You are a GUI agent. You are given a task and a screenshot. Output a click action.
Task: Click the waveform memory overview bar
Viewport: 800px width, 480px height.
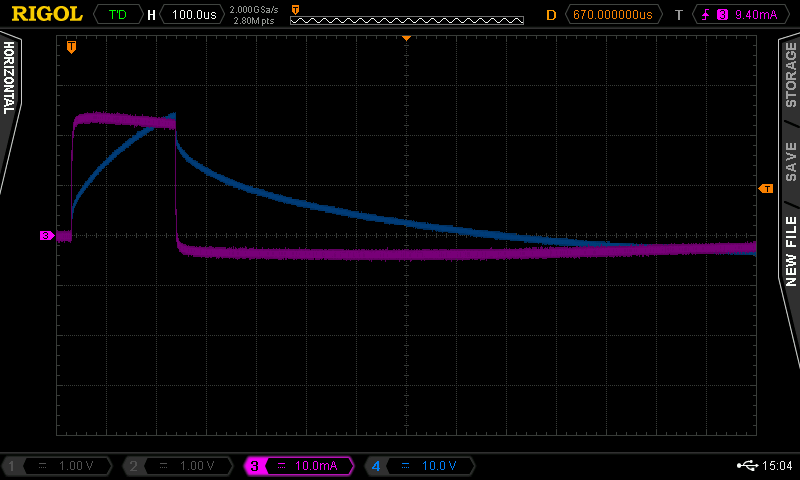tap(407, 20)
